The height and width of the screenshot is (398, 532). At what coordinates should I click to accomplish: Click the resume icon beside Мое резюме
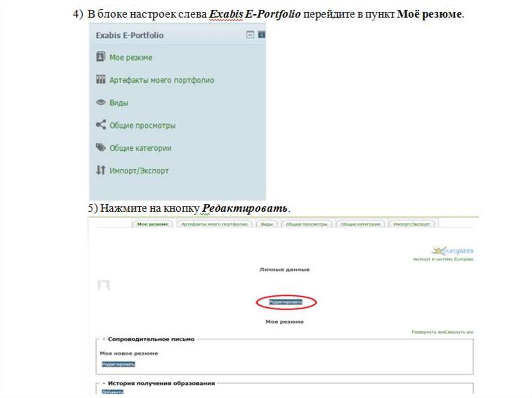coord(101,57)
